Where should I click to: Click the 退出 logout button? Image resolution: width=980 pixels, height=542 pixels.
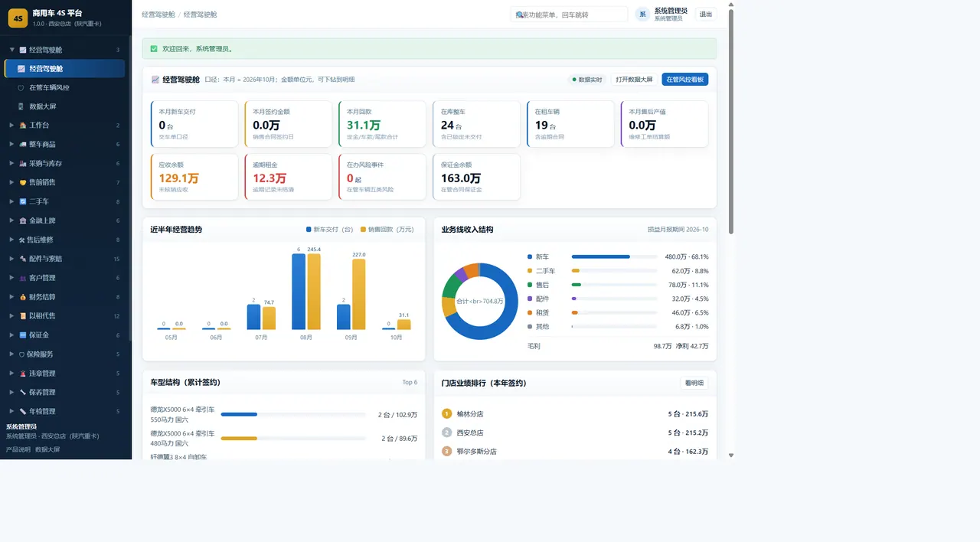[706, 15]
